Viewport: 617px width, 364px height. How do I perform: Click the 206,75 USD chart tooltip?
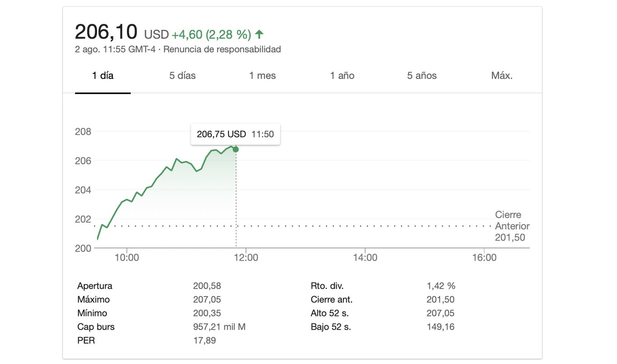pos(235,134)
